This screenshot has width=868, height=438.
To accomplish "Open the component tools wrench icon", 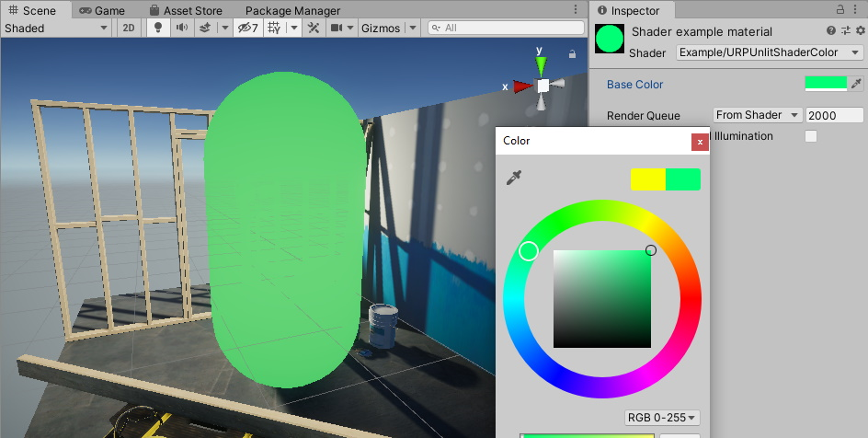I will (x=313, y=29).
